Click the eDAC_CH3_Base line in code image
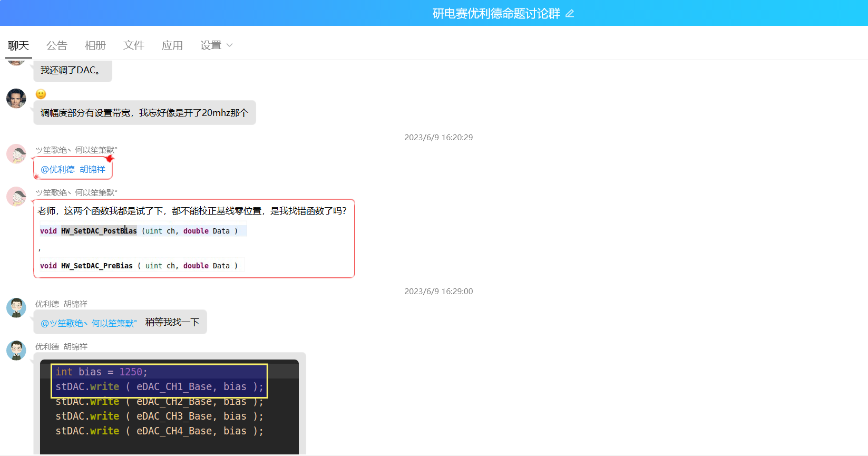 (x=160, y=416)
